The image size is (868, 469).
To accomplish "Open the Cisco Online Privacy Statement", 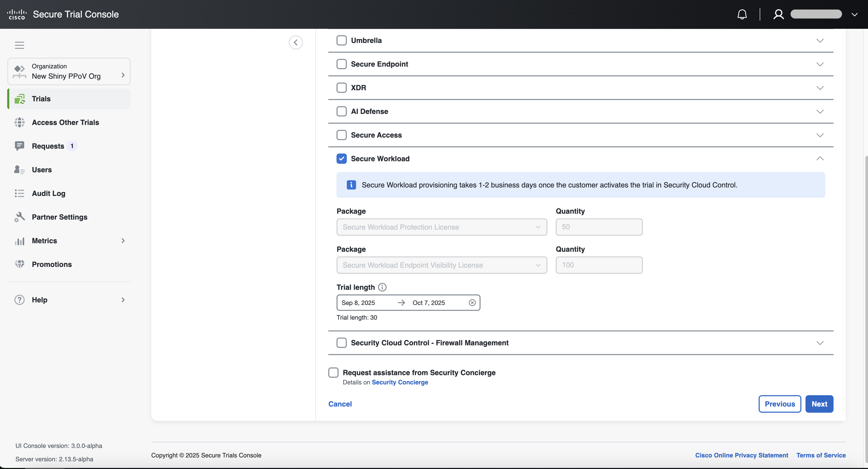I will (741, 455).
